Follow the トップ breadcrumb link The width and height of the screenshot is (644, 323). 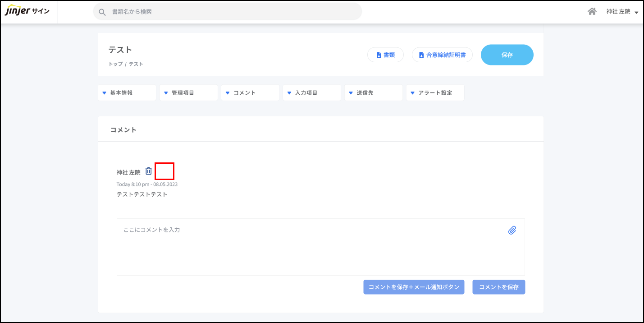click(115, 64)
